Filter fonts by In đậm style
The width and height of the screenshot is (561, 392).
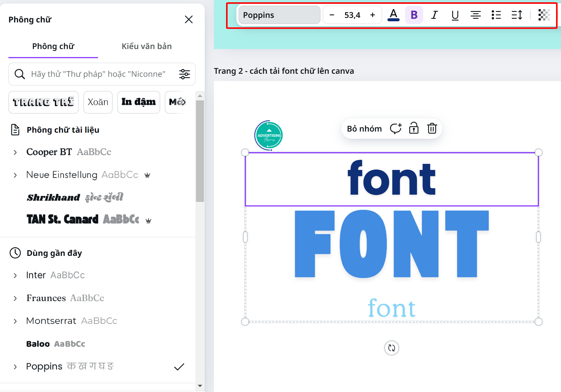coord(139,102)
